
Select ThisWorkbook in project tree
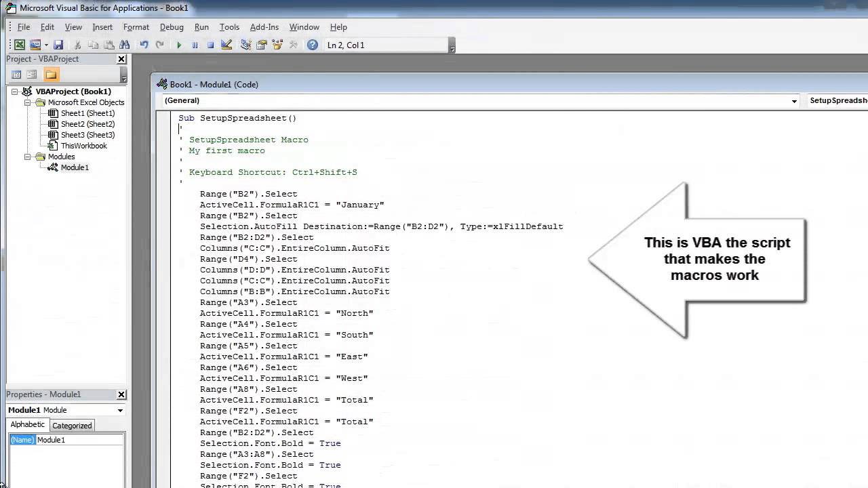point(83,146)
